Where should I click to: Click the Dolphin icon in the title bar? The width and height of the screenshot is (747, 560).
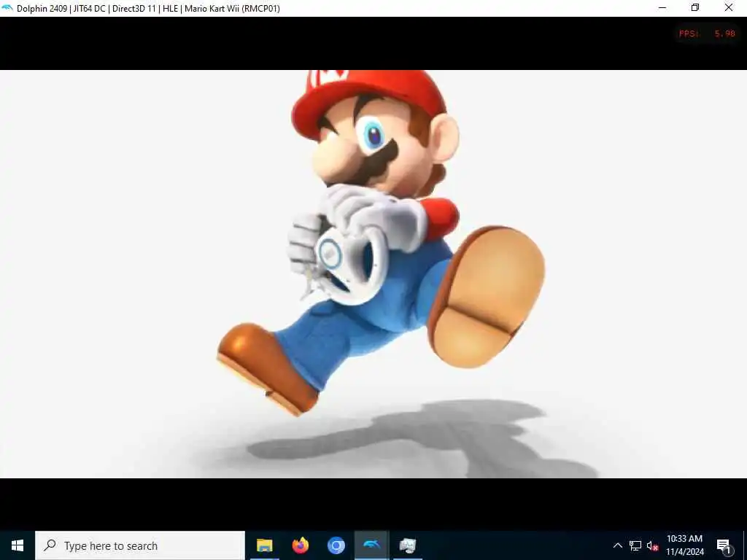click(x=7, y=8)
